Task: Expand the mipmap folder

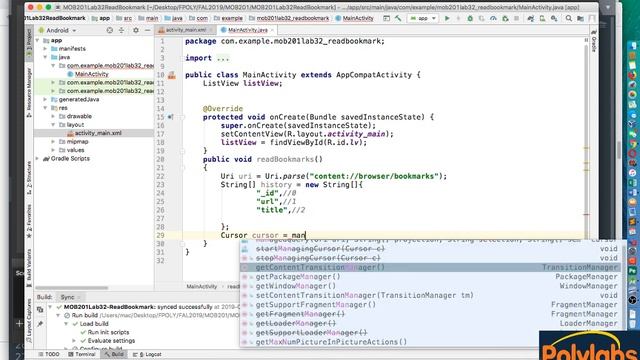Action: 53,142
